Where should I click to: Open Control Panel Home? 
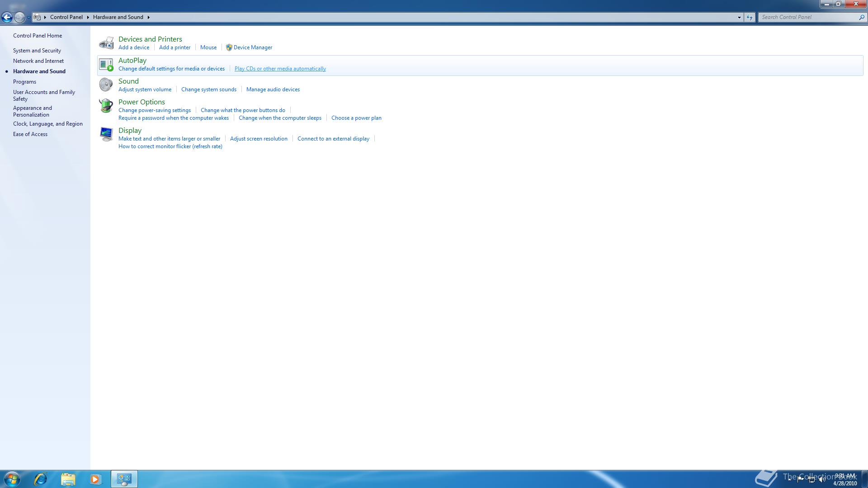click(38, 36)
